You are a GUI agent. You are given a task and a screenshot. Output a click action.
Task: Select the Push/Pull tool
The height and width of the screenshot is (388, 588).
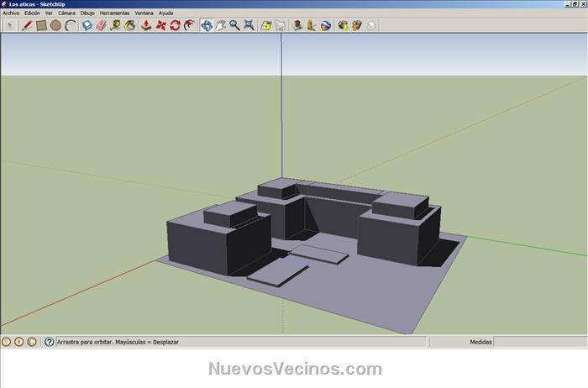tap(146, 25)
